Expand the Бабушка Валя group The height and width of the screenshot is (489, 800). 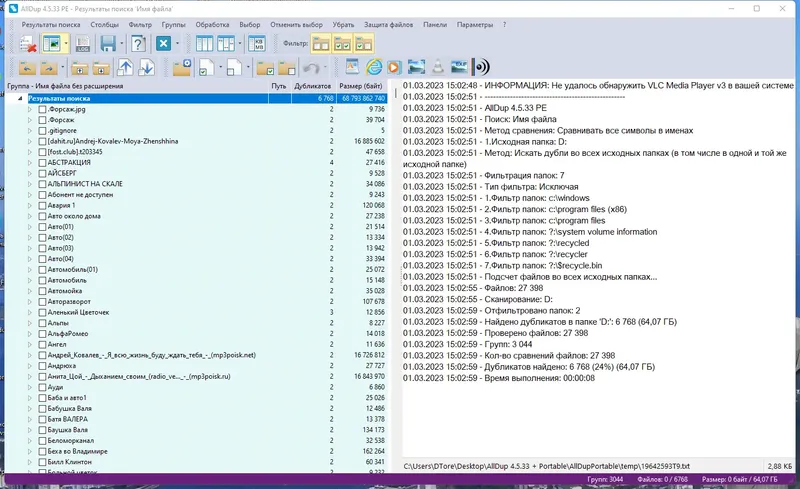click(30, 409)
